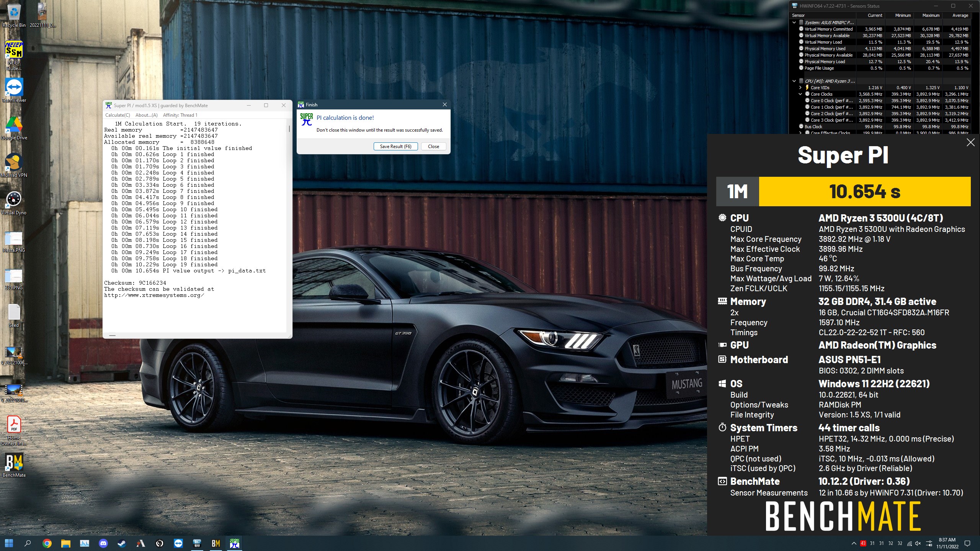This screenshot has width=980, height=551.
Task: Select Seed text file on desktop
Action: click(x=14, y=315)
